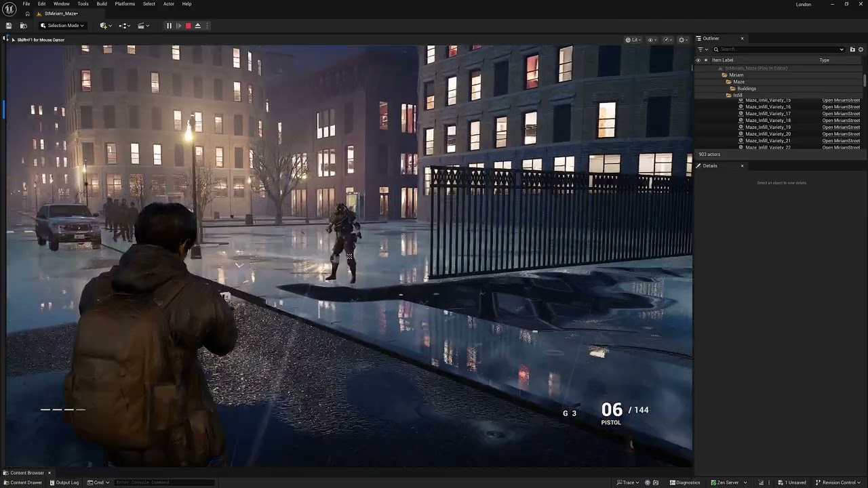Screen dimensions: 868x488
Task: Collapse the Miriam folder in Outliner
Action: click(724, 75)
